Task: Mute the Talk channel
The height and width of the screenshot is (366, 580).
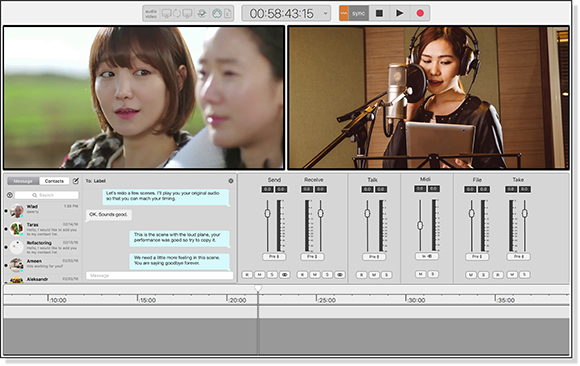Action: [x=374, y=275]
